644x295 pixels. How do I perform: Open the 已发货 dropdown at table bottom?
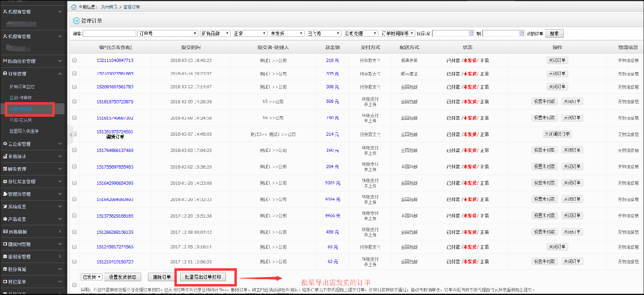coord(91,277)
